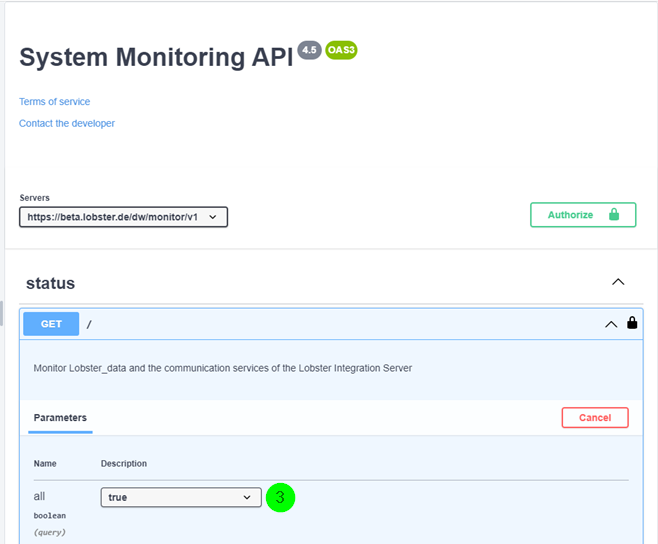Follow the Contact the developer link

(x=67, y=124)
